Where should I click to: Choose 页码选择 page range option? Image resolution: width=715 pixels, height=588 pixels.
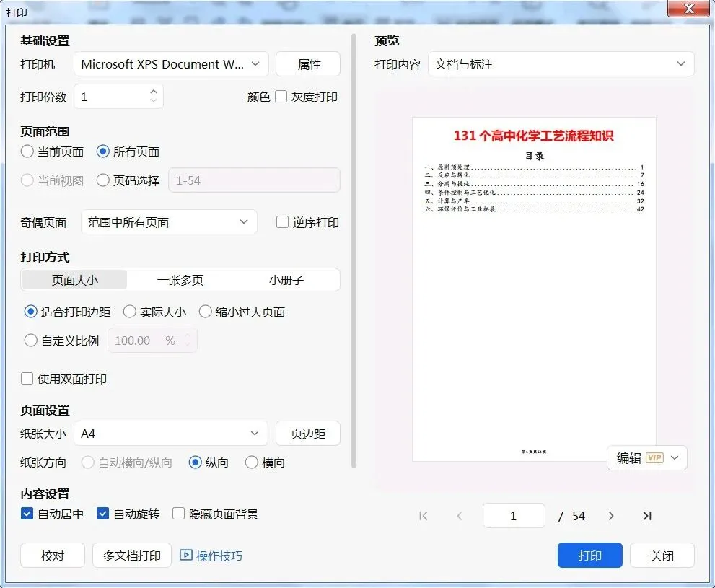click(103, 180)
